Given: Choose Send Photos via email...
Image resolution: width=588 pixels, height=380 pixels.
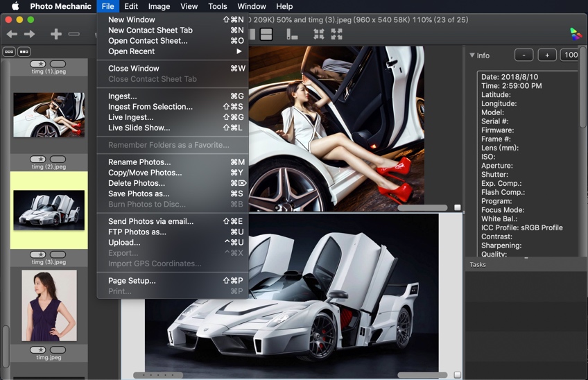Looking at the screenshot, I should [x=173, y=221].
